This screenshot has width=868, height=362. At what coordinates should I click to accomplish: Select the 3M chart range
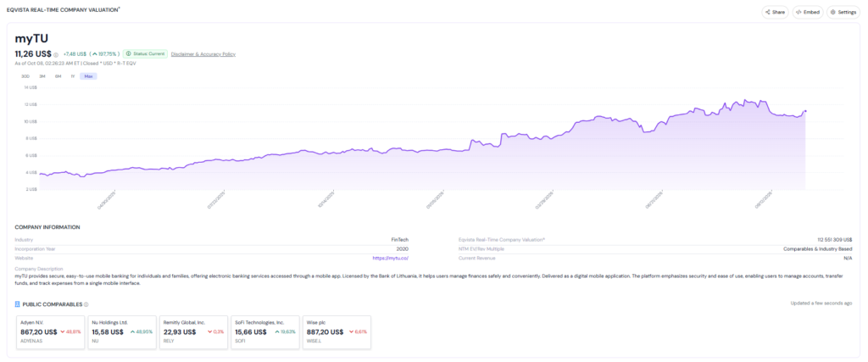(42, 76)
